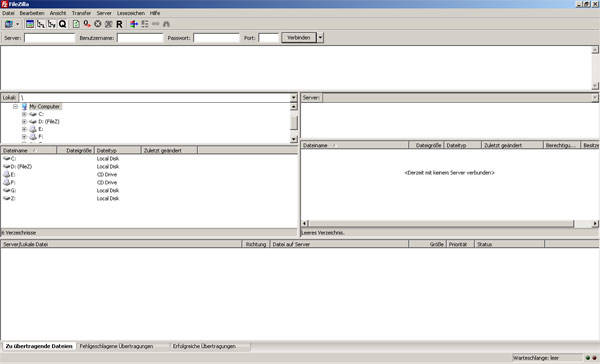Open the Ansicht menu
Viewport: 600px width, 364px height.
click(x=58, y=13)
